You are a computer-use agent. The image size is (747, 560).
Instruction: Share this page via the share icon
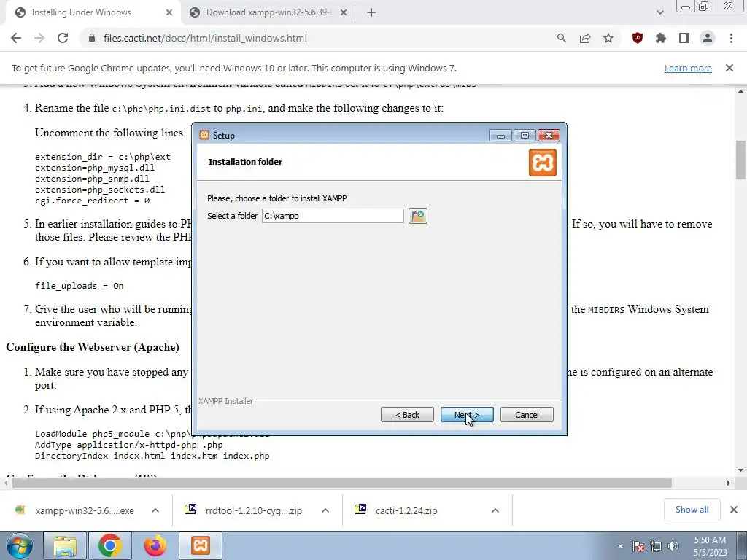coord(585,38)
